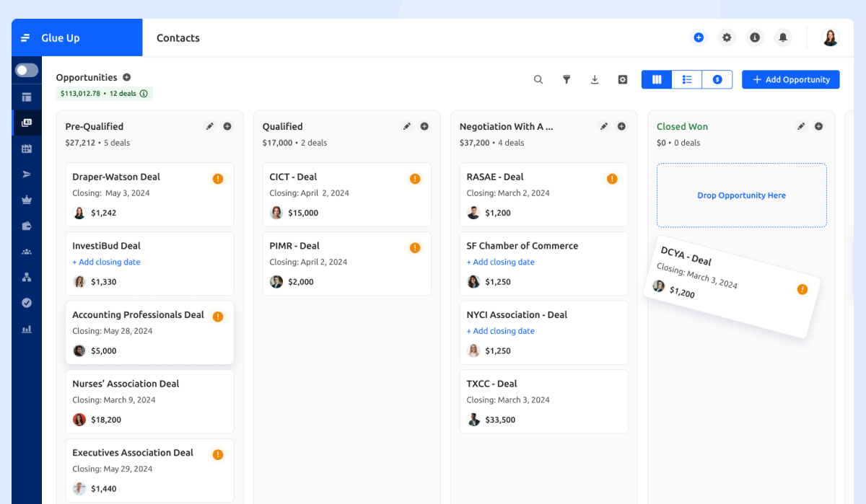Screen dimensions: 866x504
Task: Add closing date for NYCI Association deal
Action: [x=501, y=331]
